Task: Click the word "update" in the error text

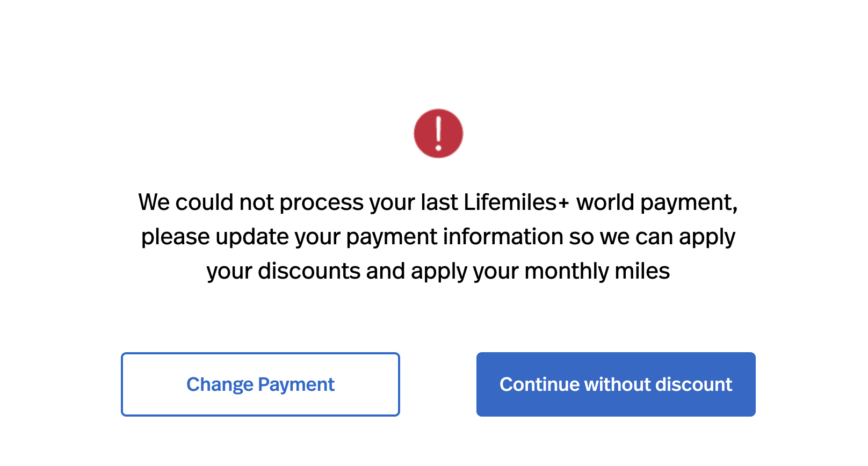Action: coord(252,237)
